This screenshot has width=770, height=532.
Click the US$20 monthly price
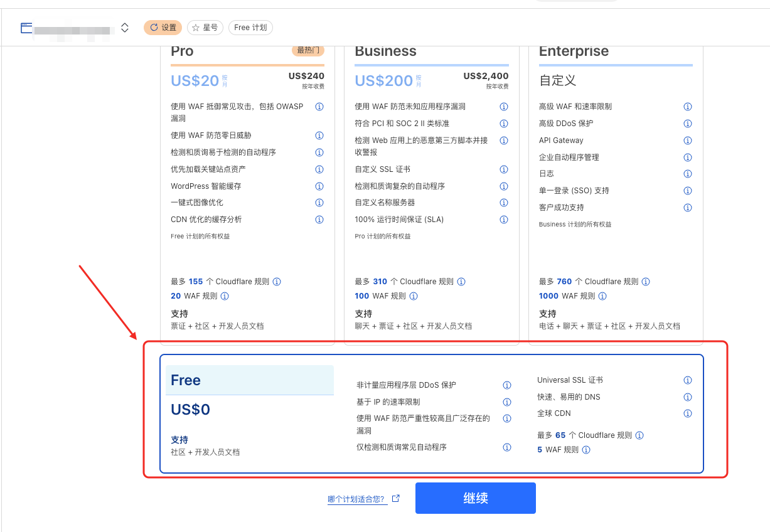coord(195,81)
